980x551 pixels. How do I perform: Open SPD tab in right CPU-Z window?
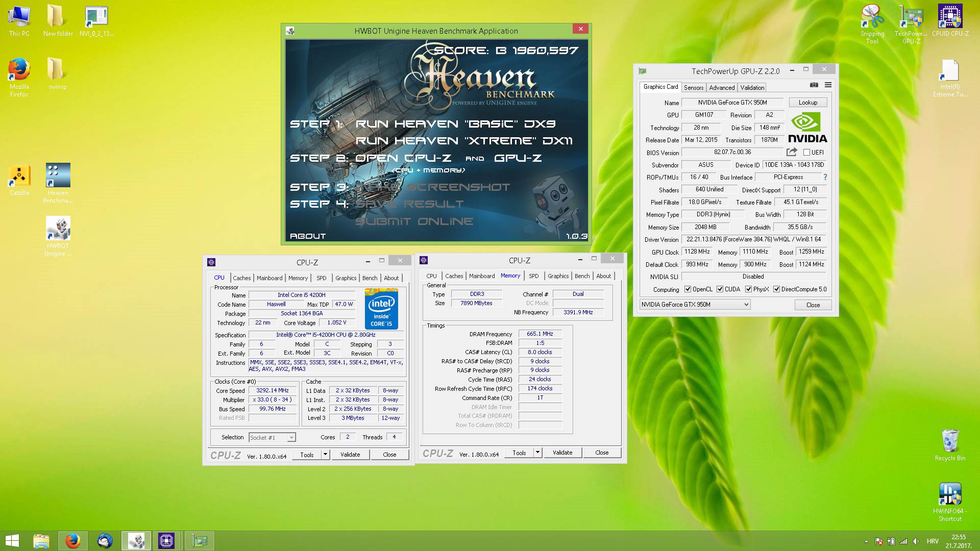(534, 276)
